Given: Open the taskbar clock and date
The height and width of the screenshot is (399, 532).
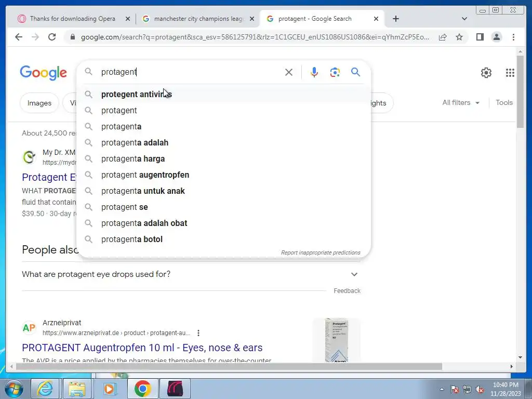Looking at the screenshot, I should coord(506,389).
